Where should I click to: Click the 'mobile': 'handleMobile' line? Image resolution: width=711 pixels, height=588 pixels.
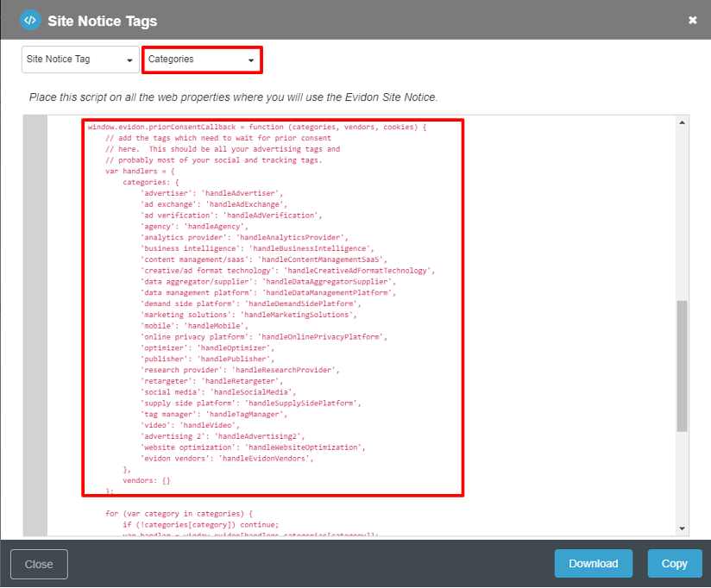tap(194, 326)
